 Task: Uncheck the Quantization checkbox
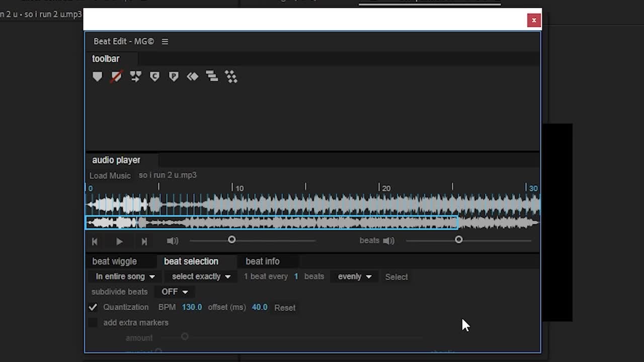[x=93, y=307]
